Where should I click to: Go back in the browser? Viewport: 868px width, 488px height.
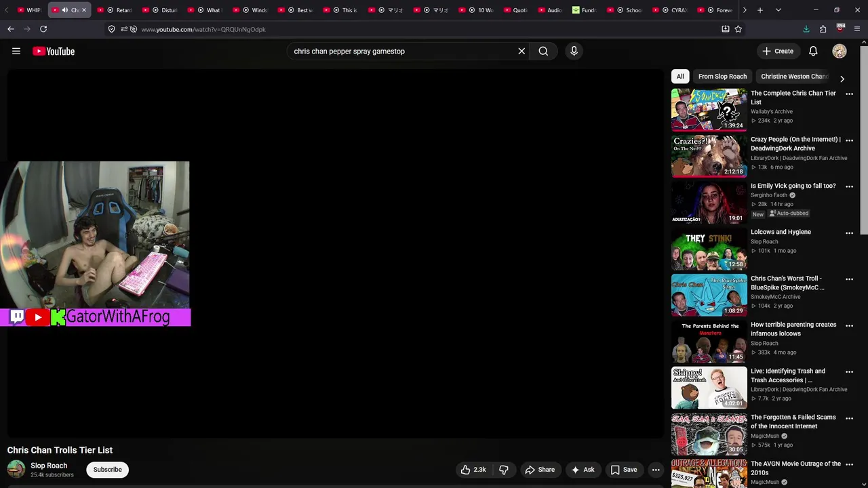click(x=11, y=29)
